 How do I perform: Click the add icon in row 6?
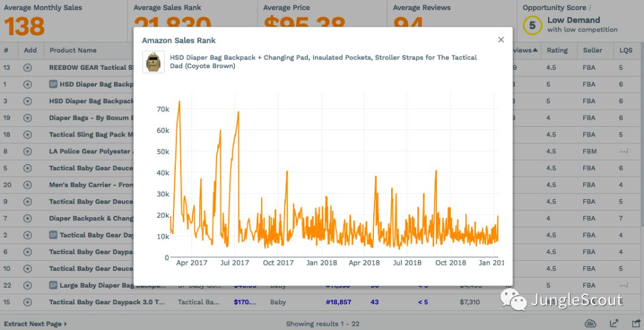[x=27, y=252]
